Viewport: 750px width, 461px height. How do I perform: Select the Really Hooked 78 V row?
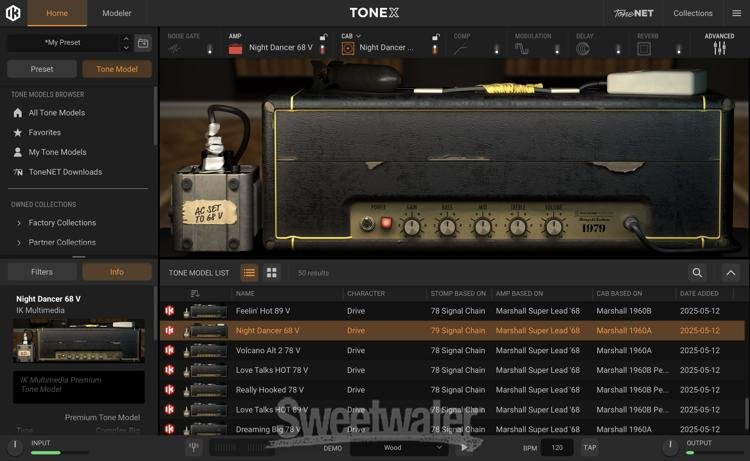coord(452,390)
